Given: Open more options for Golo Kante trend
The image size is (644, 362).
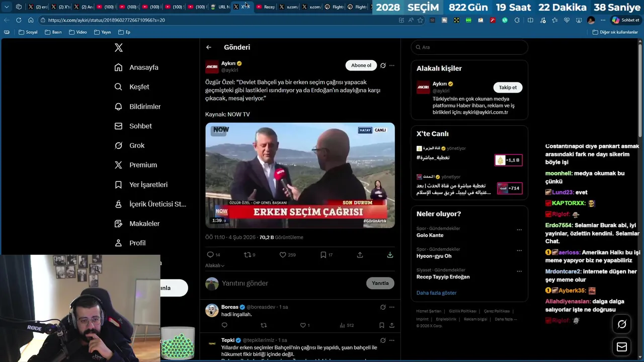Looking at the screenshot, I should (519, 230).
